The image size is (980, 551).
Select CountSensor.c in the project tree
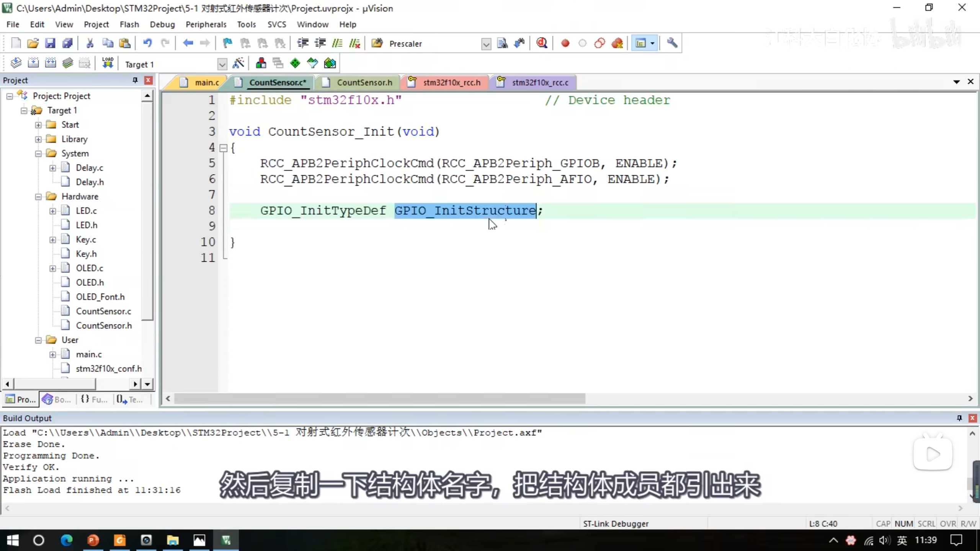click(103, 311)
